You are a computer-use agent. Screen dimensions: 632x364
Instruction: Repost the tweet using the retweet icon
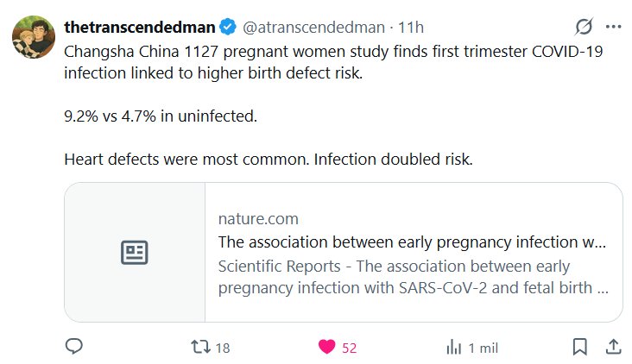199,347
